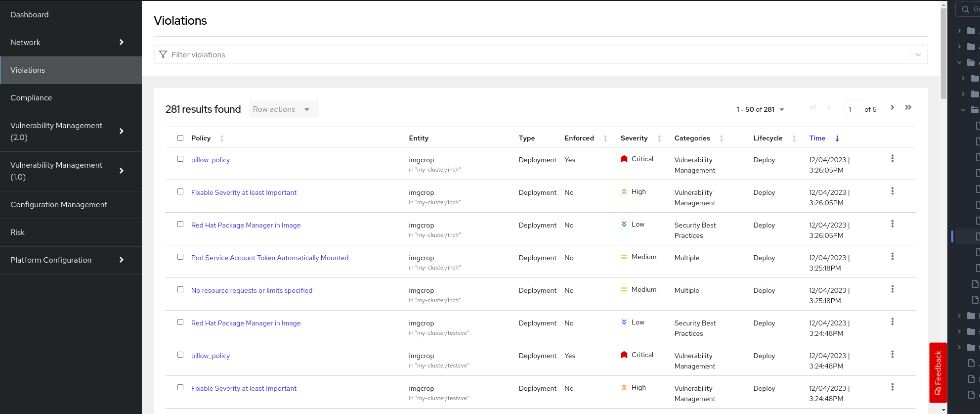Check the Fixable Severity row in my-cluster/inch
This screenshot has height=414, width=980.
180,191
